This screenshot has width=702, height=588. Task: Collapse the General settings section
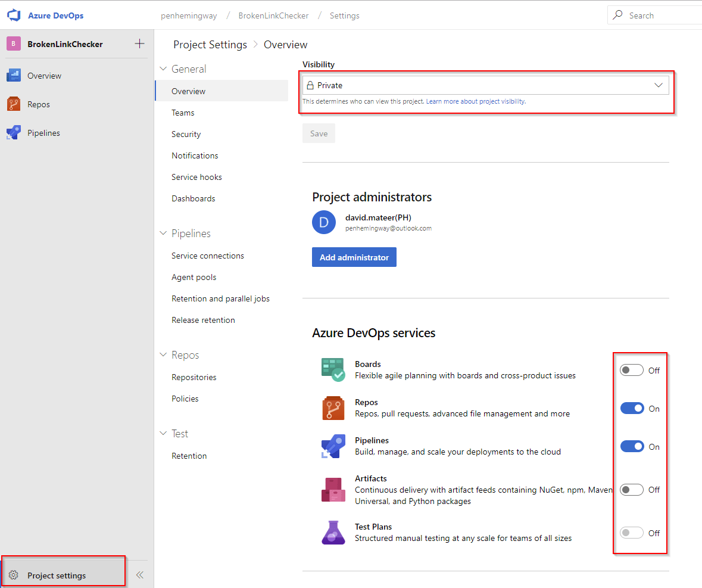[x=163, y=69]
